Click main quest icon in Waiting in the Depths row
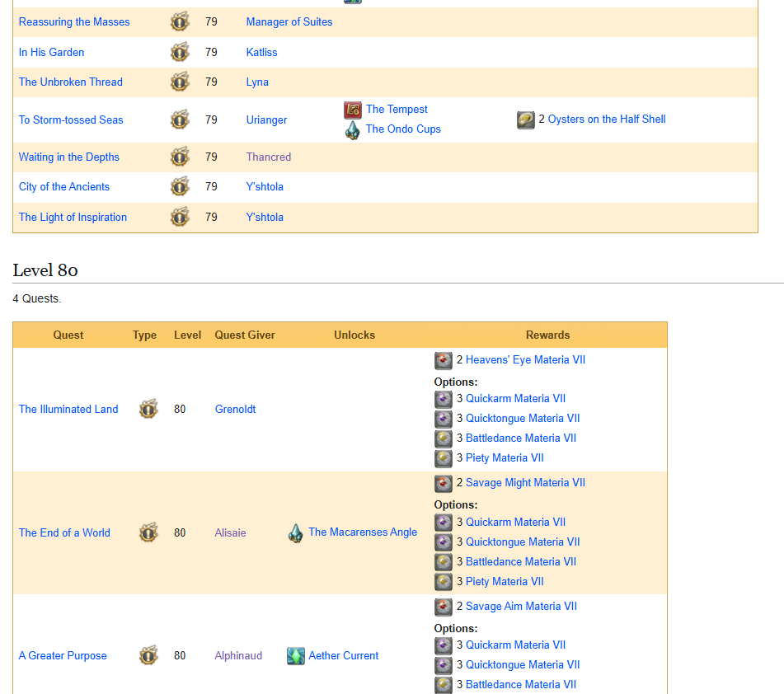Image resolution: width=784 pixels, height=694 pixels. point(180,157)
